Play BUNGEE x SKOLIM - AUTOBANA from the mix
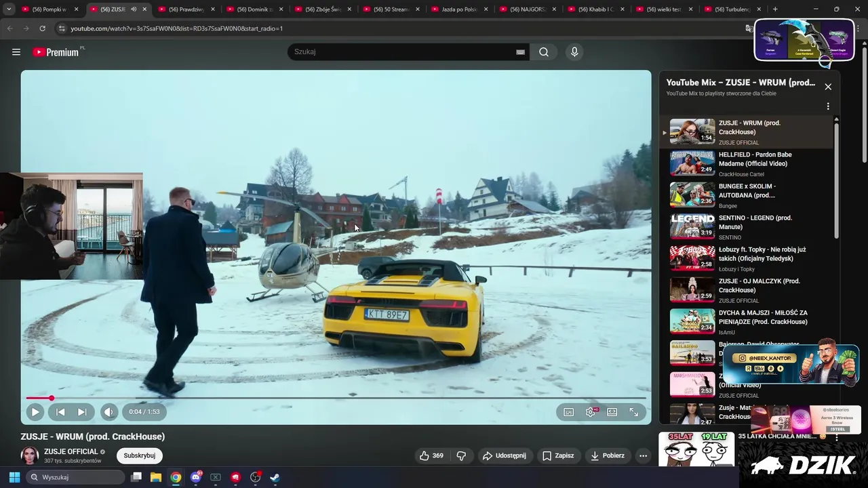Image resolution: width=868 pixels, height=488 pixels. click(x=746, y=195)
